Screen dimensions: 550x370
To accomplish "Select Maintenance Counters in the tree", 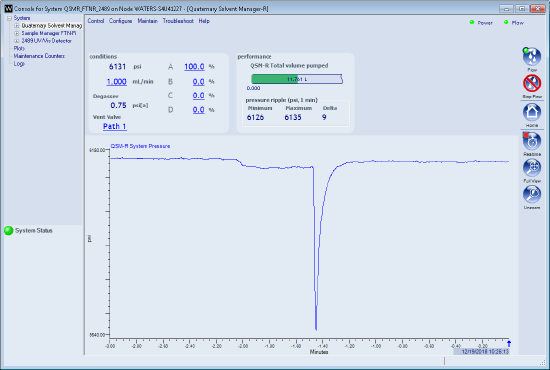I will [39, 56].
